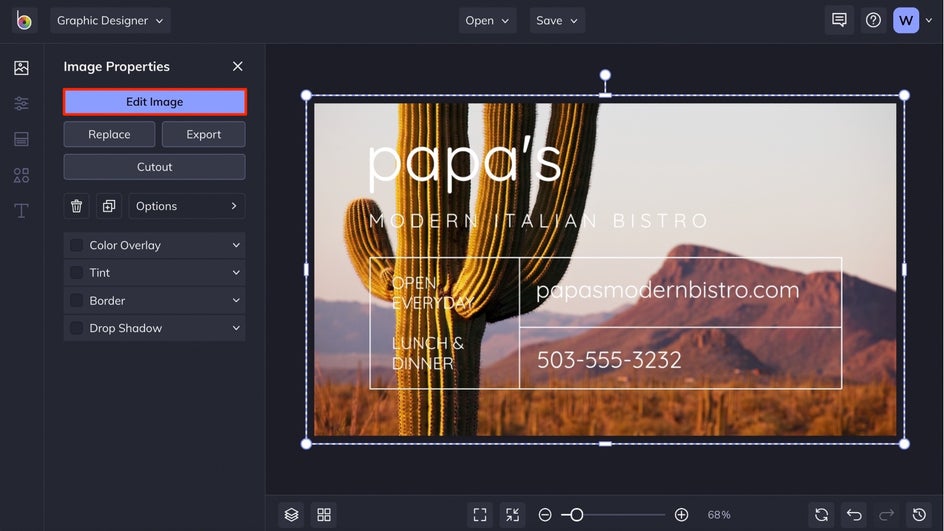This screenshot has width=944, height=531.
Task: Expand the Color Overlay chevron
Action: (236, 246)
